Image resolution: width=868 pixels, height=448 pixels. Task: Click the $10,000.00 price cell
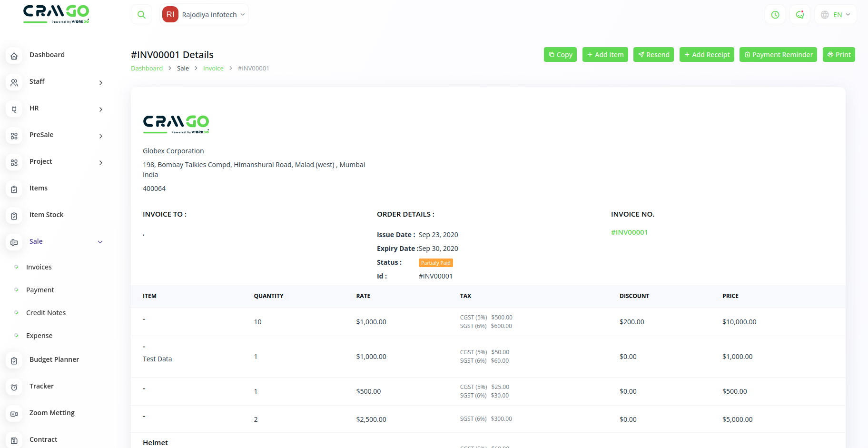(x=740, y=322)
